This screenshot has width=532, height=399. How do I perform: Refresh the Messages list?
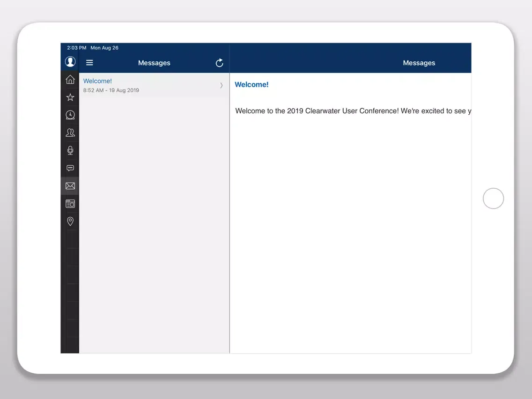point(220,63)
